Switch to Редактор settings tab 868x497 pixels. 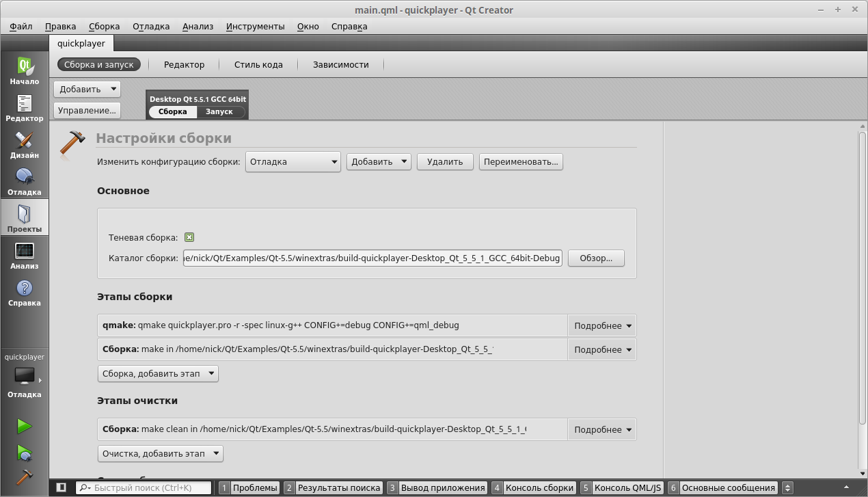coord(184,64)
